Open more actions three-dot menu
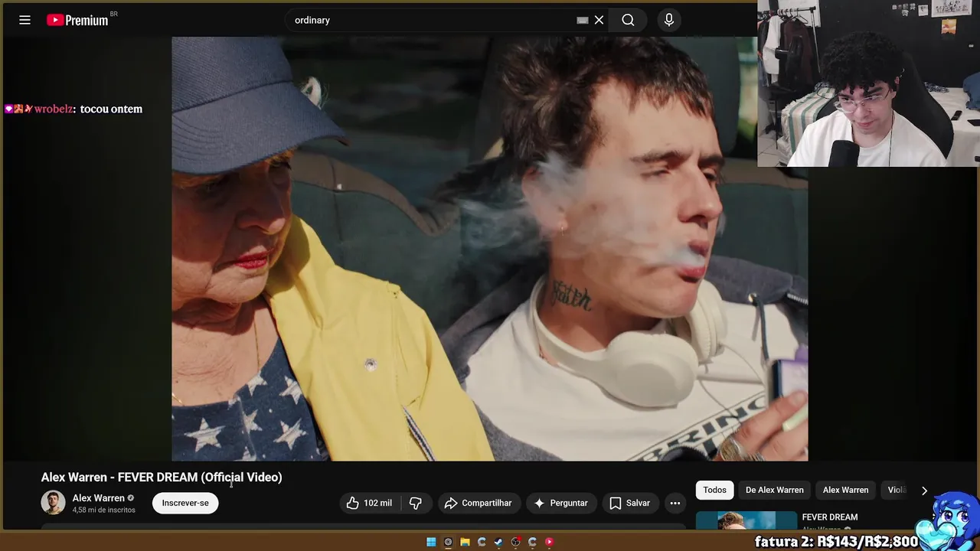Viewport: 980px width, 551px height. point(675,503)
